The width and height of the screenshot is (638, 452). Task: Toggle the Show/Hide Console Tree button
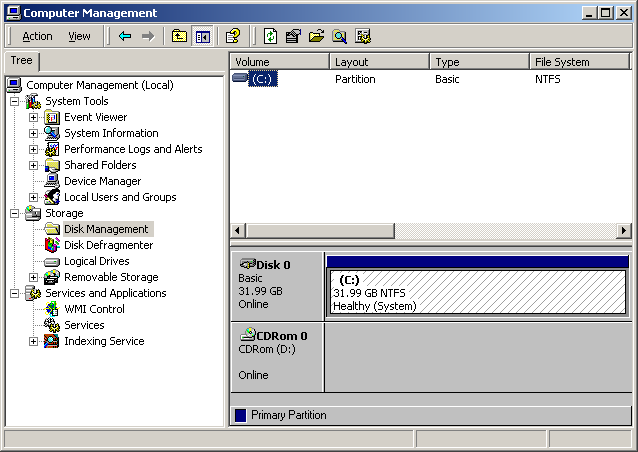point(202,36)
